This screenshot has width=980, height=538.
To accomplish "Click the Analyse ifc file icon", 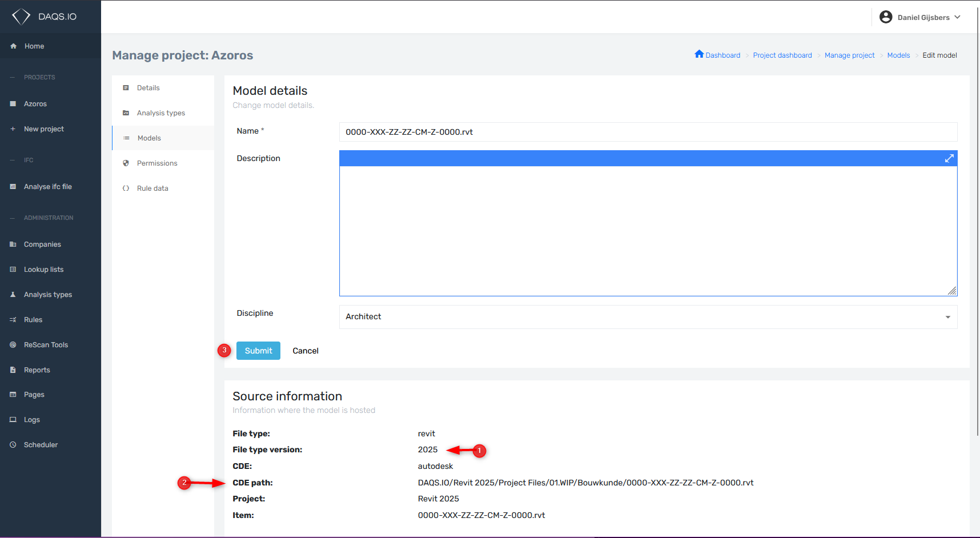I will 13,187.
